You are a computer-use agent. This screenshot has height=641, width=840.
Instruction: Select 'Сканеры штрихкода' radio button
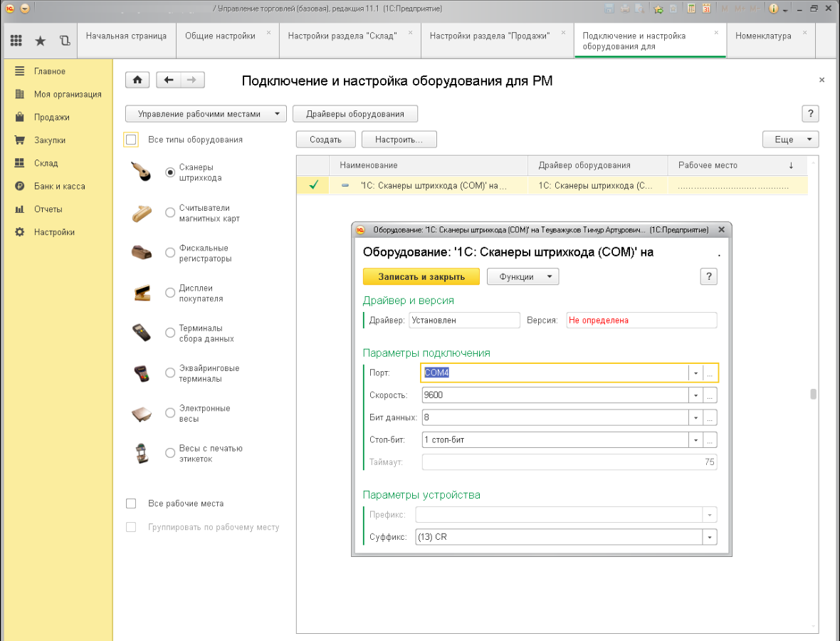pyautogui.click(x=170, y=172)
